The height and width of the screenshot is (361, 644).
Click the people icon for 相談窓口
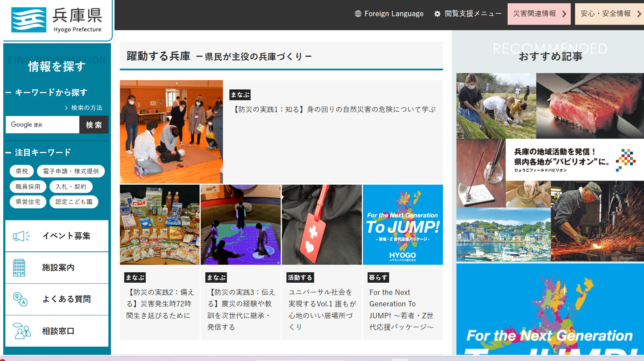coord(22,331)
